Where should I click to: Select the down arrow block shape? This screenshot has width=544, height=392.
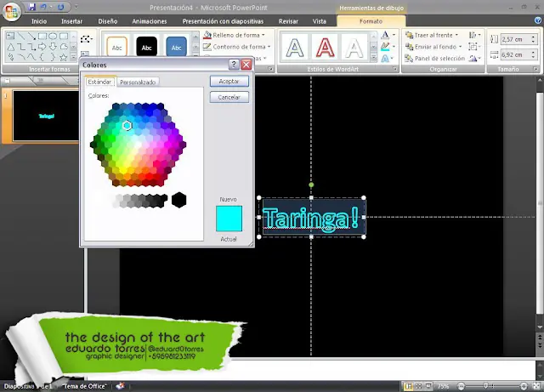[53, 47]
